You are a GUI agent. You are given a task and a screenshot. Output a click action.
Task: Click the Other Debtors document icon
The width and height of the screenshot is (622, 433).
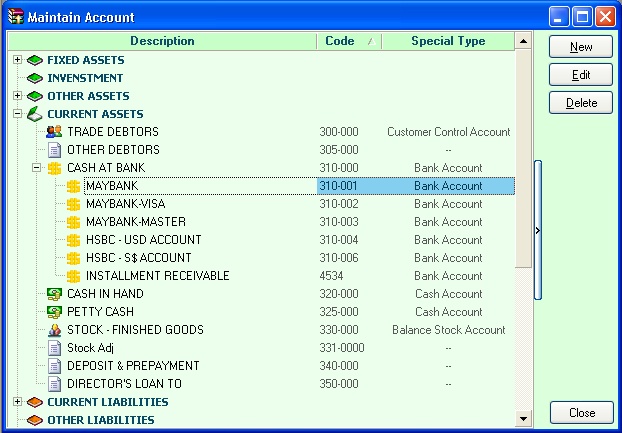[x=55, y=150]
